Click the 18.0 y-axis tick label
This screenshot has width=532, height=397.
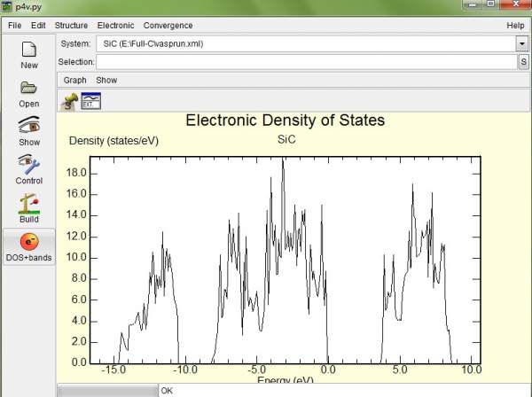click(x=76, y=173)
